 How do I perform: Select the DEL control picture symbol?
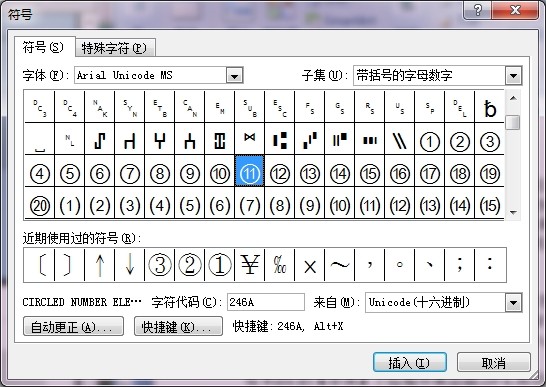point(460,107)
